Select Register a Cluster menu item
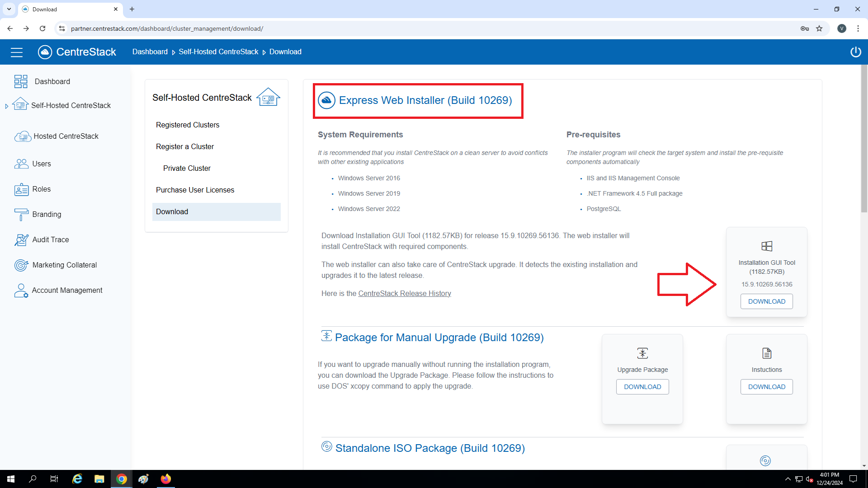The image size is (868, 488). coord(185,146)
